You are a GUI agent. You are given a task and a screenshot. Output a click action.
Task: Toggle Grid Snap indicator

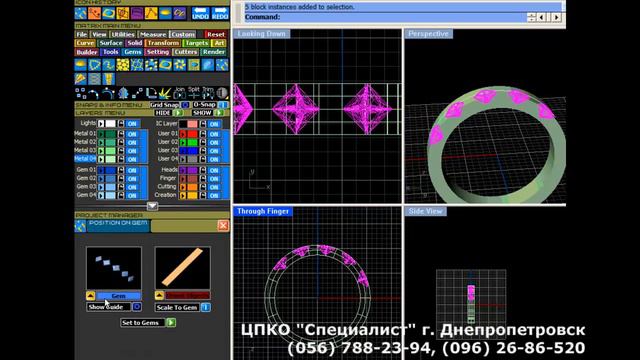click(185, 105)
